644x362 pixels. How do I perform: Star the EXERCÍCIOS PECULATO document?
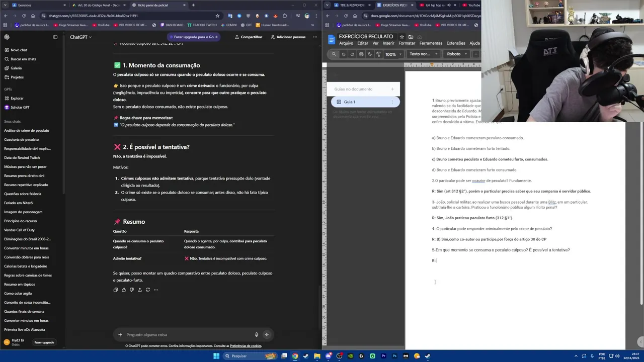[x=401, y=37]
